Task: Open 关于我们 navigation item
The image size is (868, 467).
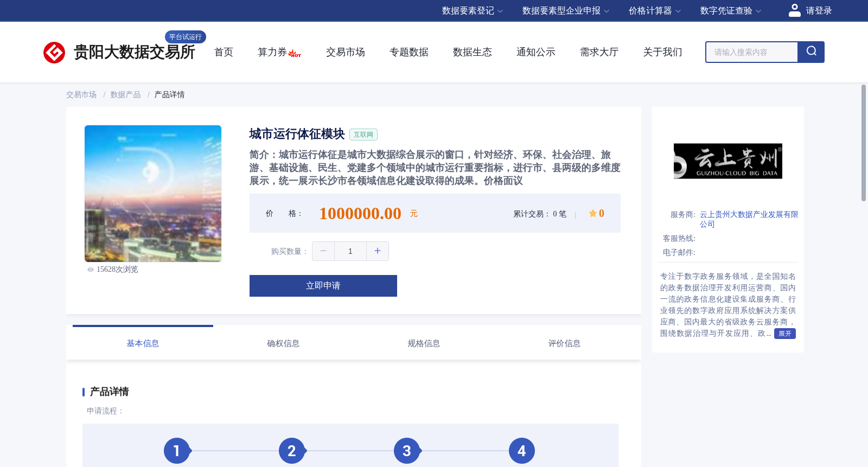Action: point(663,52)
